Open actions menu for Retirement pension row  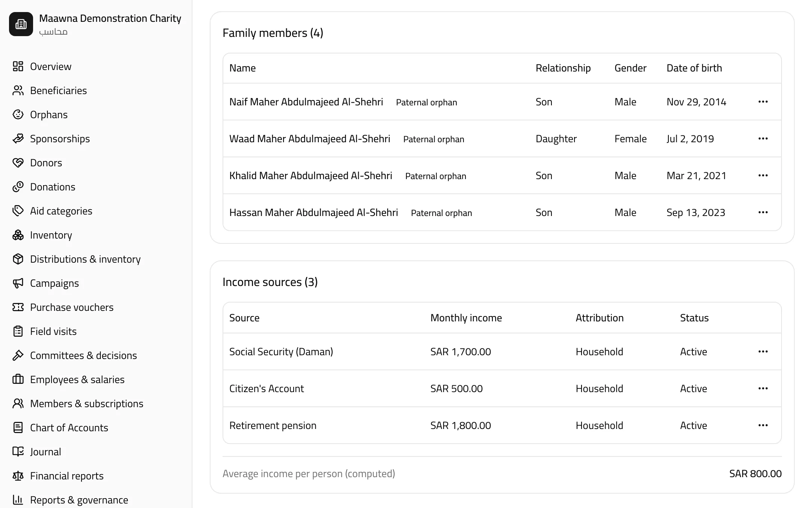point(763,426)
